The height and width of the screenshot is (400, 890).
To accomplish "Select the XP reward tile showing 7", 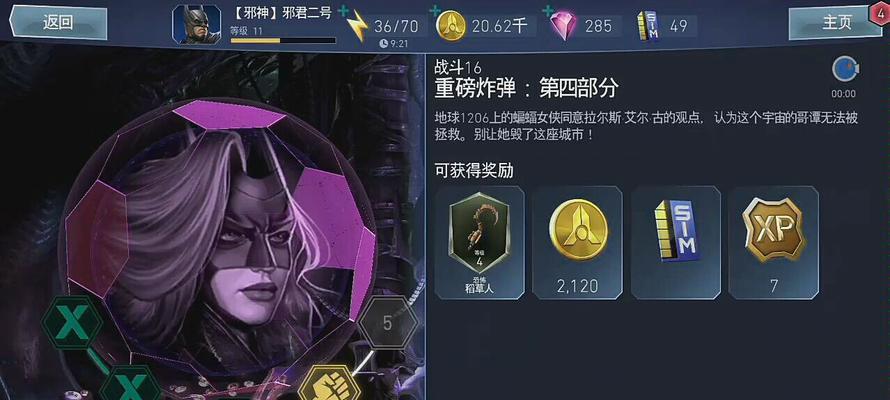I will point(774,243).
